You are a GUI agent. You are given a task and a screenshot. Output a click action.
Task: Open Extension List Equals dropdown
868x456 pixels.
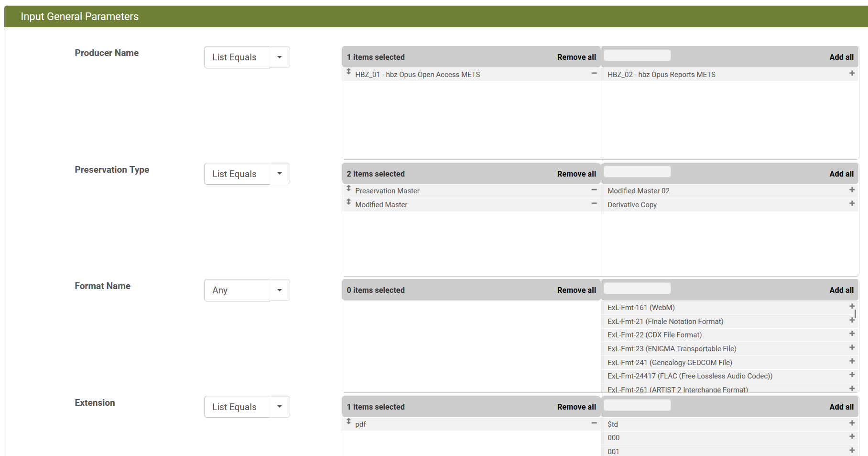[280, 407]
